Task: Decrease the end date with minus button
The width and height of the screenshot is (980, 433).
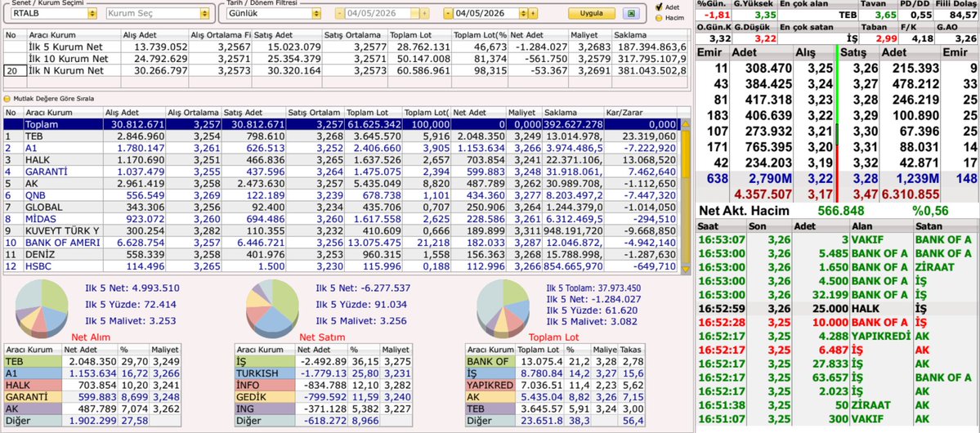Action: (448, 14)
